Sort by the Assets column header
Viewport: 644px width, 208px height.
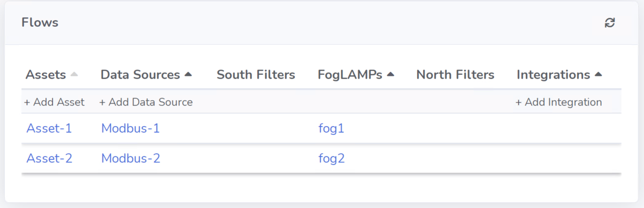(46, 75)
